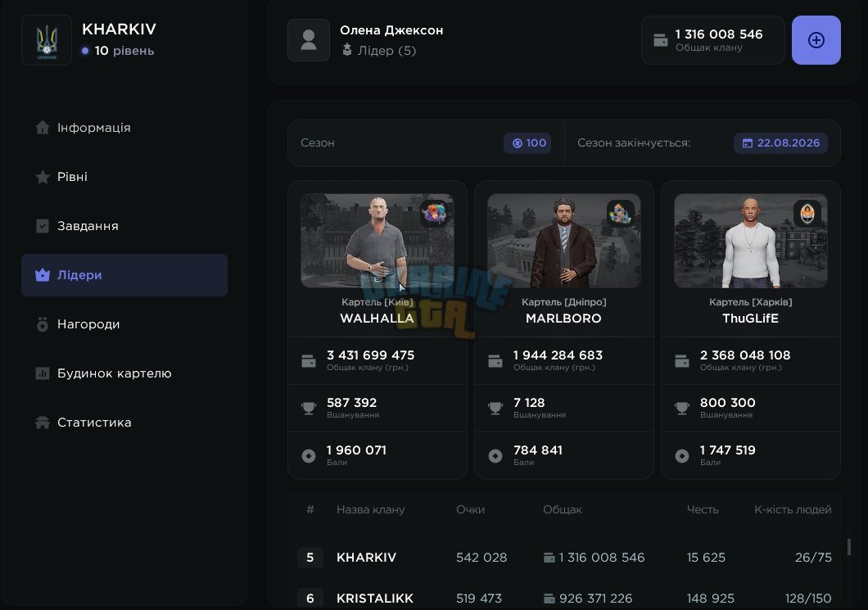Click the MARLBORO clan logo badge
This screenshot has width=868, height=610.
coord(621,213)
